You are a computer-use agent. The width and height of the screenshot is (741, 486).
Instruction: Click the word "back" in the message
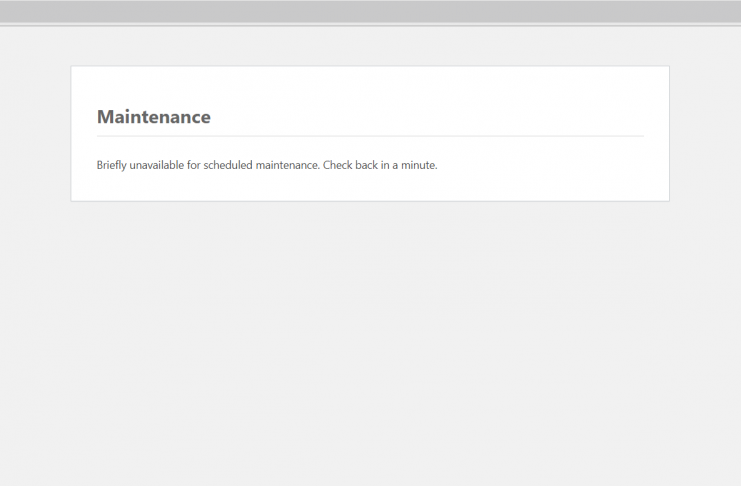pyautogui.click(x=366, y=165)
